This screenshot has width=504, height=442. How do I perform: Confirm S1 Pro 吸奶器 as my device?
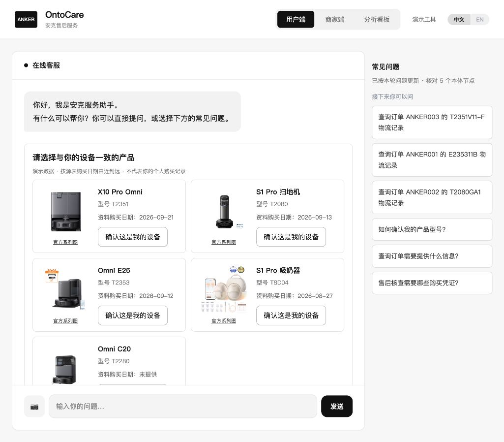291,315
